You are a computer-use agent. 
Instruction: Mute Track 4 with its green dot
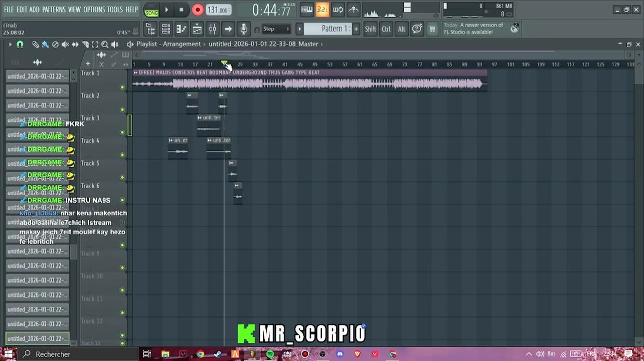[x=122, y=155]
